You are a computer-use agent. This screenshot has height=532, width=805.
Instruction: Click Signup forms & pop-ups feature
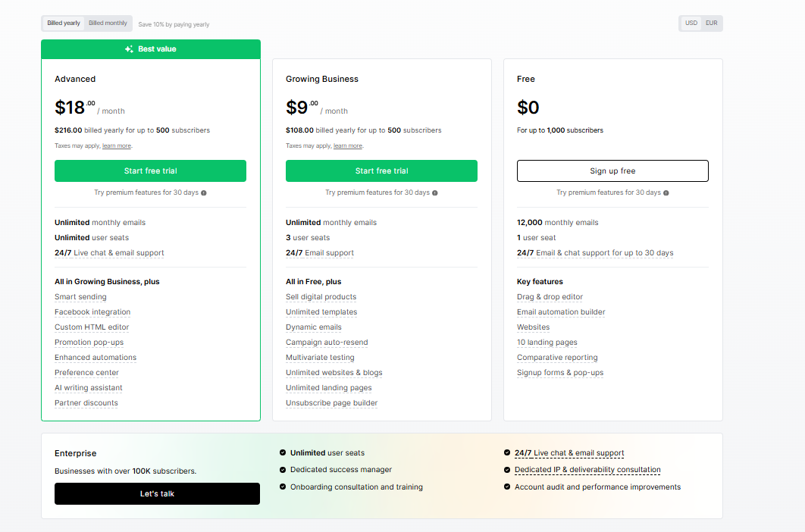point(560,373)
